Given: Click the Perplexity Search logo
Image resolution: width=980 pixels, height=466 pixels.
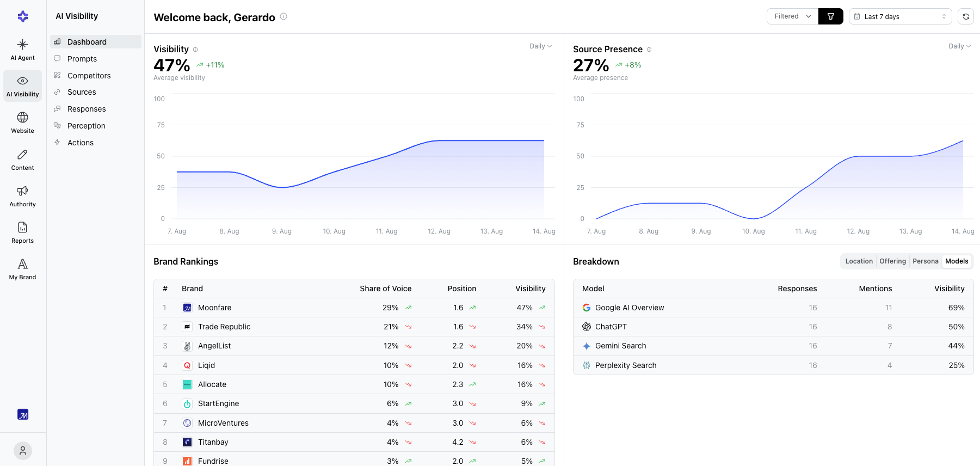Looking at the screenshot, I should [587, 365].
